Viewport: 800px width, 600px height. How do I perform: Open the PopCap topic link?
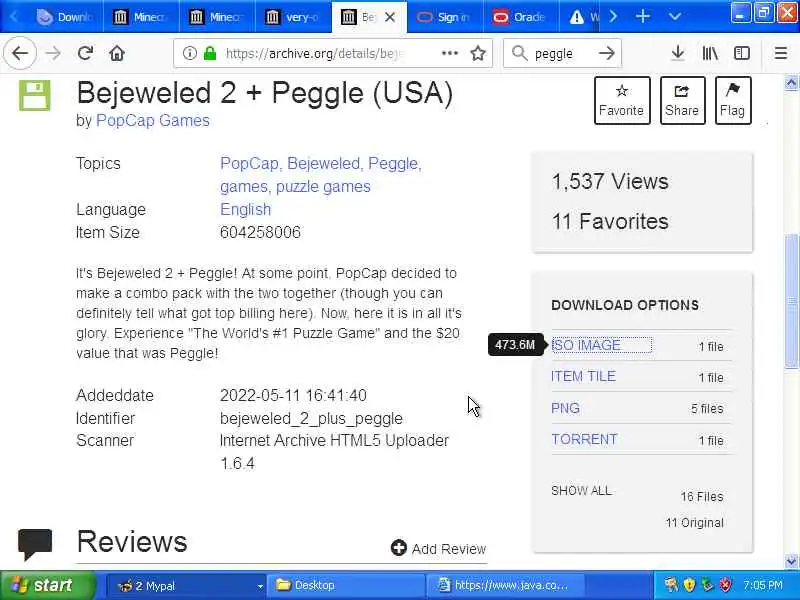(x=250, y=164)
